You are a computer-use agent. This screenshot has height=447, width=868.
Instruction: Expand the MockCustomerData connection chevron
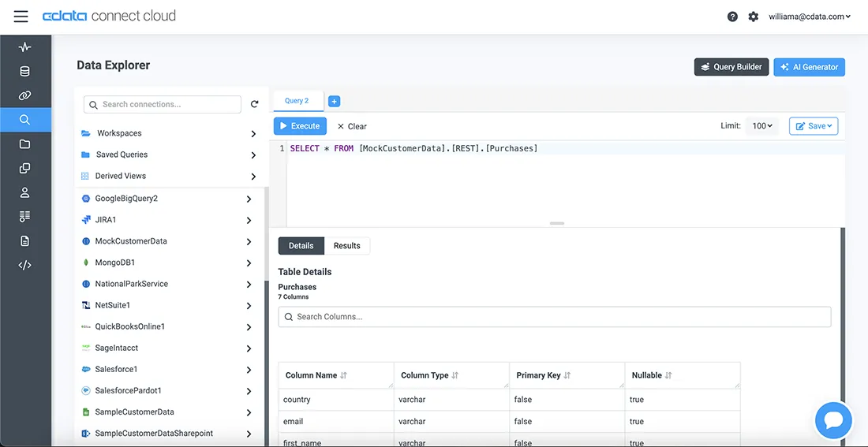[x=249, y=242]
